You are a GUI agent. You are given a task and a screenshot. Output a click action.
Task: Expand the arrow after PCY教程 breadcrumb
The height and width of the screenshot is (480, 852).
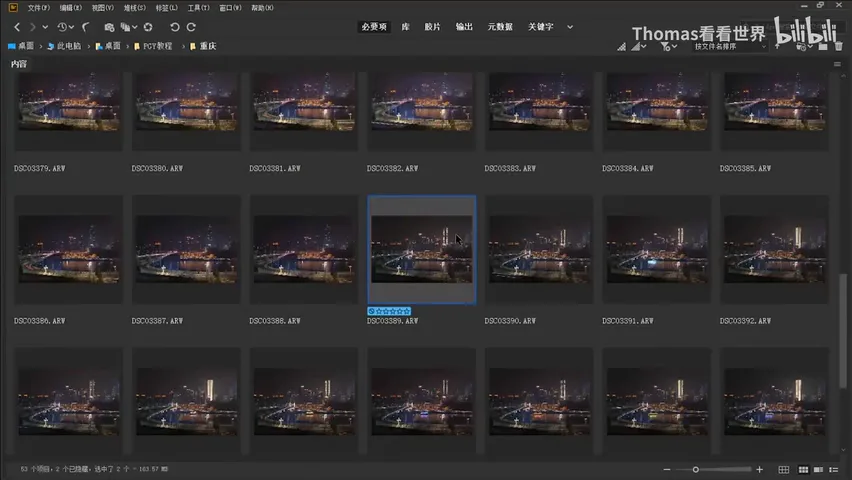pyautogui.click(x=183, y=46)
